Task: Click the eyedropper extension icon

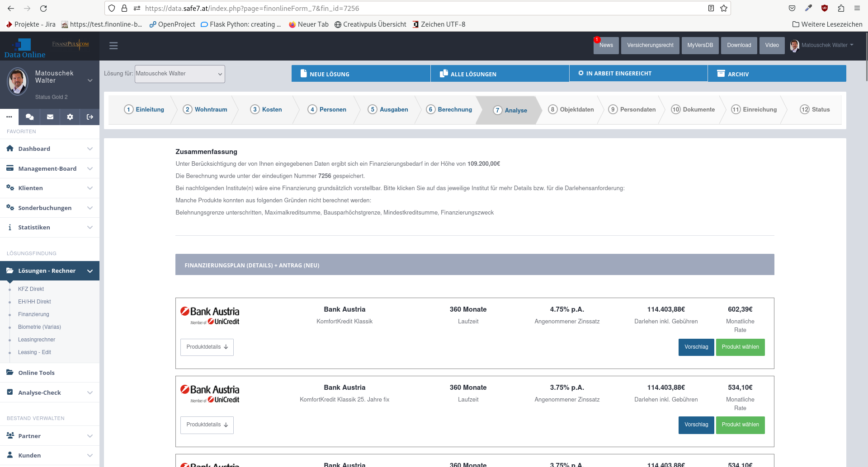Action: tap(808, 8)
